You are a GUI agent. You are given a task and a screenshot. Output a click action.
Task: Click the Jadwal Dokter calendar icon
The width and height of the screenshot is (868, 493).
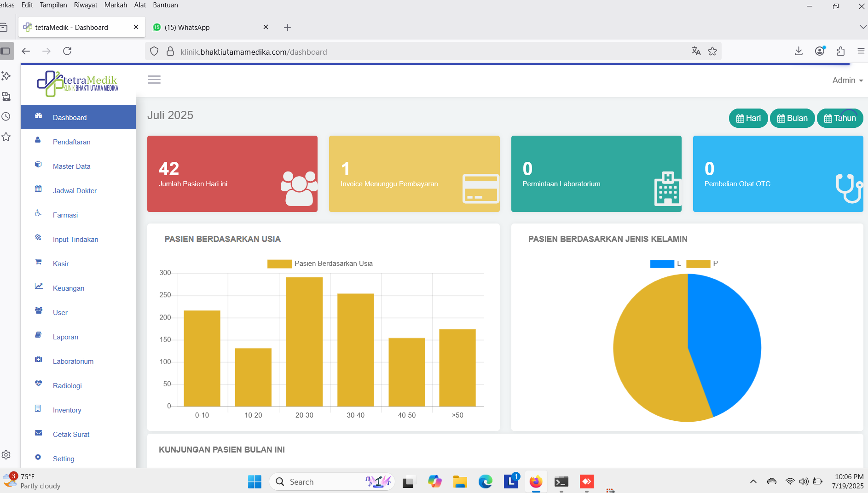point(39,189)
